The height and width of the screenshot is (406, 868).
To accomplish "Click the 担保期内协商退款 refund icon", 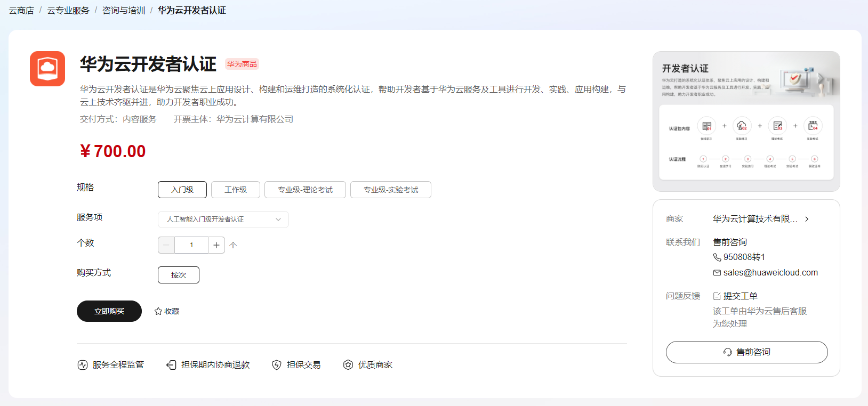I will point(171,365).
